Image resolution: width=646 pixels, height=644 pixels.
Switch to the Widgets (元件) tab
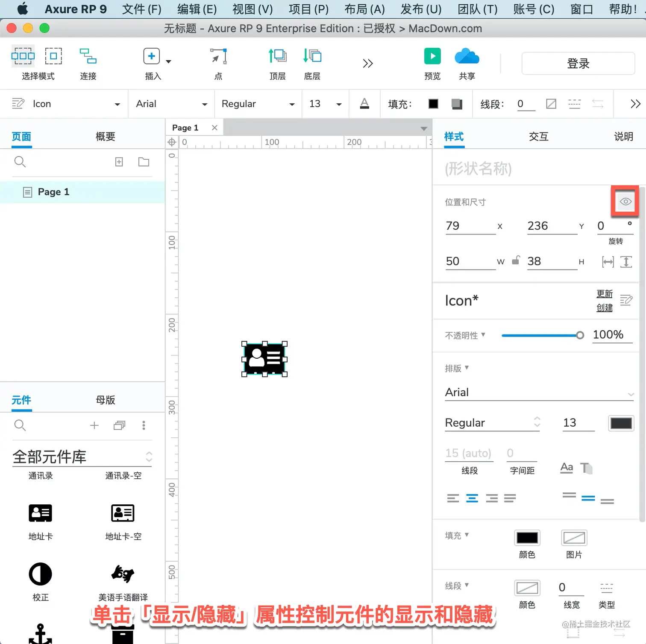[21, 400]
